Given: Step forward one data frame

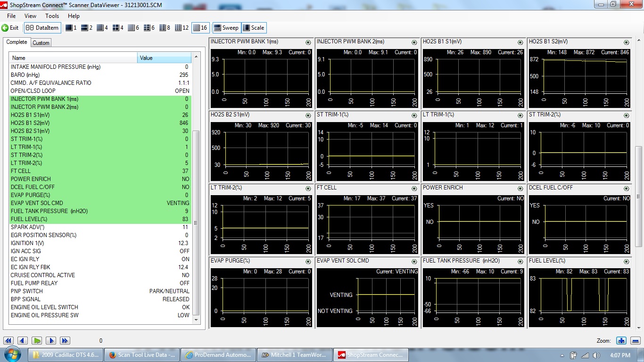Looking at the screenshot, I should click(51, 340).
